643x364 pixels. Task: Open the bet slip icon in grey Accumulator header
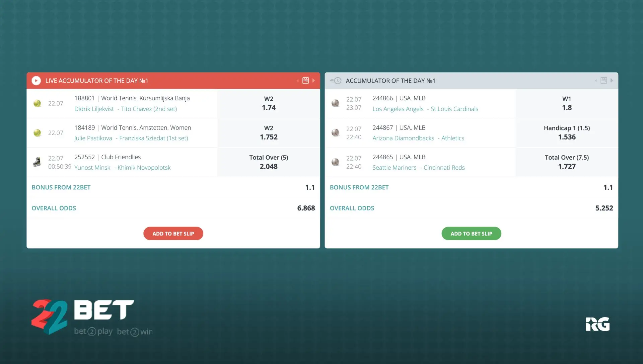pos(603,81)
